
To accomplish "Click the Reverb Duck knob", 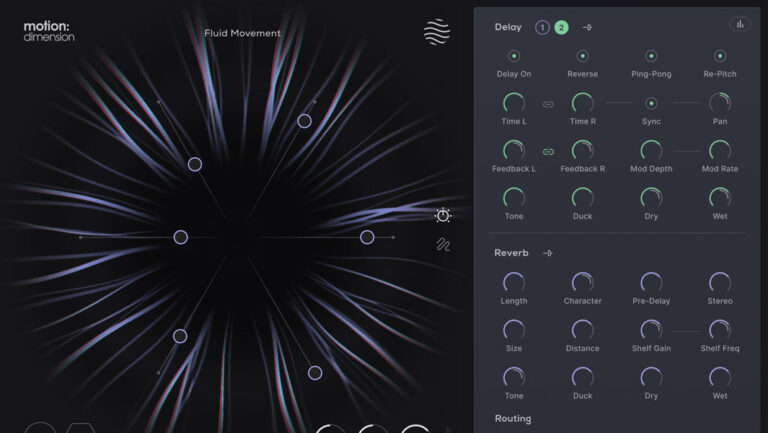I will [582, 378].
